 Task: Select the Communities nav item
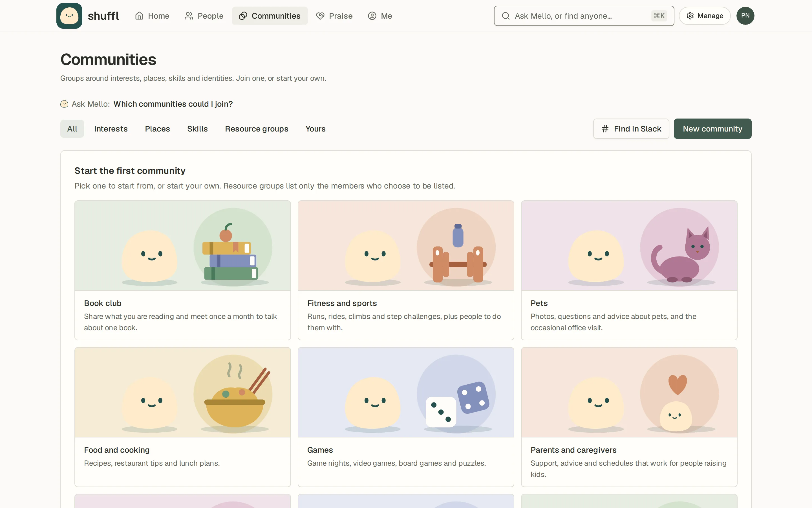tap(270, 16)
